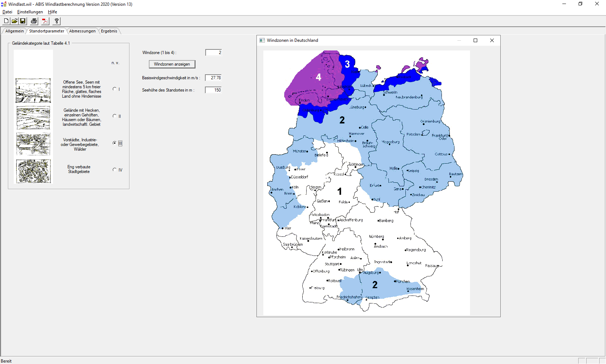Click the Windlast application icon in title bar

[x=4, y=4]
